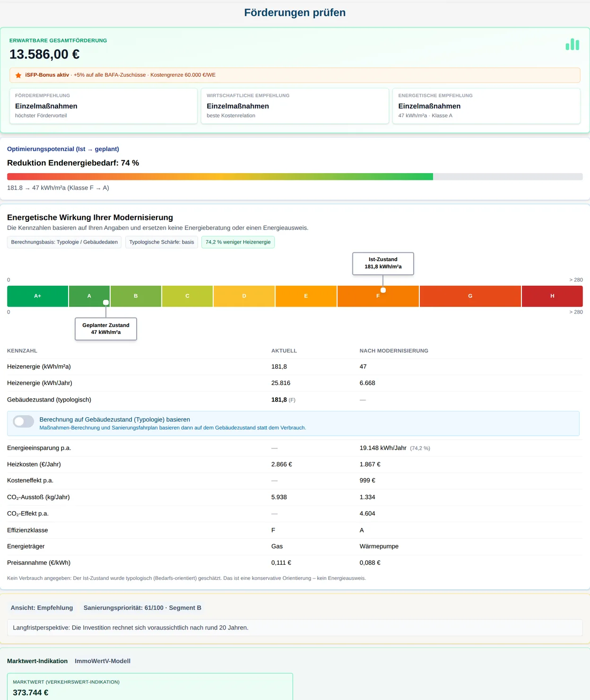Image resolution: width=590 pixels, height=700 pixels.
Task: Open the Wirtschaftliche Empfehlung card
Action: point(295,106)
